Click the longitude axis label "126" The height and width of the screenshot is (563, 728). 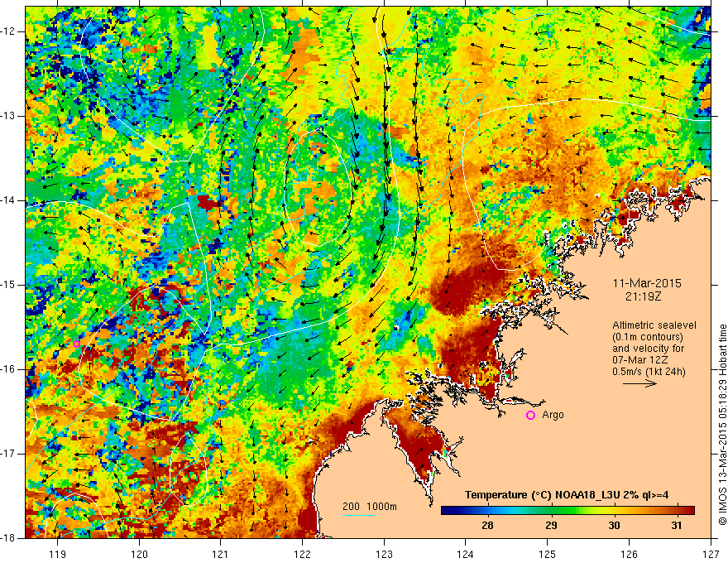629,554
